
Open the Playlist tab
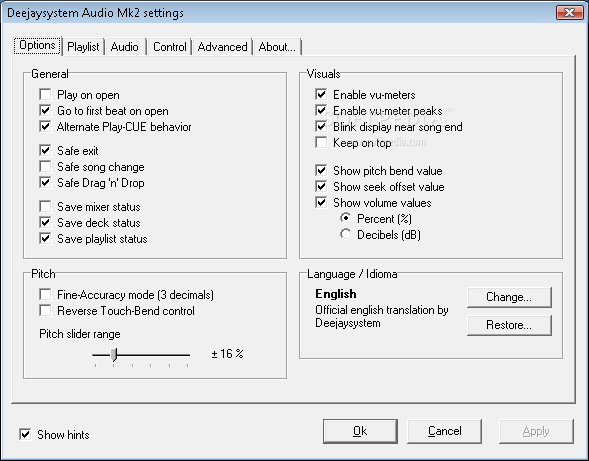click(x=83, y=47)
